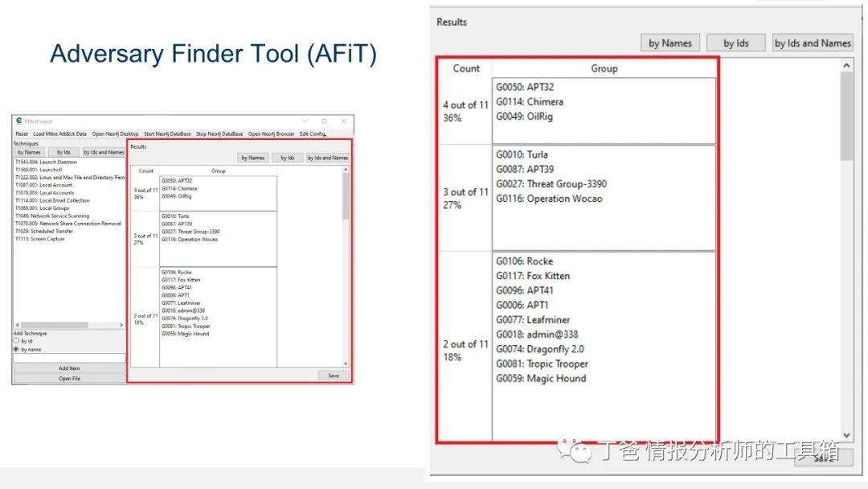This screenshot has width=868, height=489.
Task: Click scroll-down arrow in small window Results list
Action: pos(346,364)
